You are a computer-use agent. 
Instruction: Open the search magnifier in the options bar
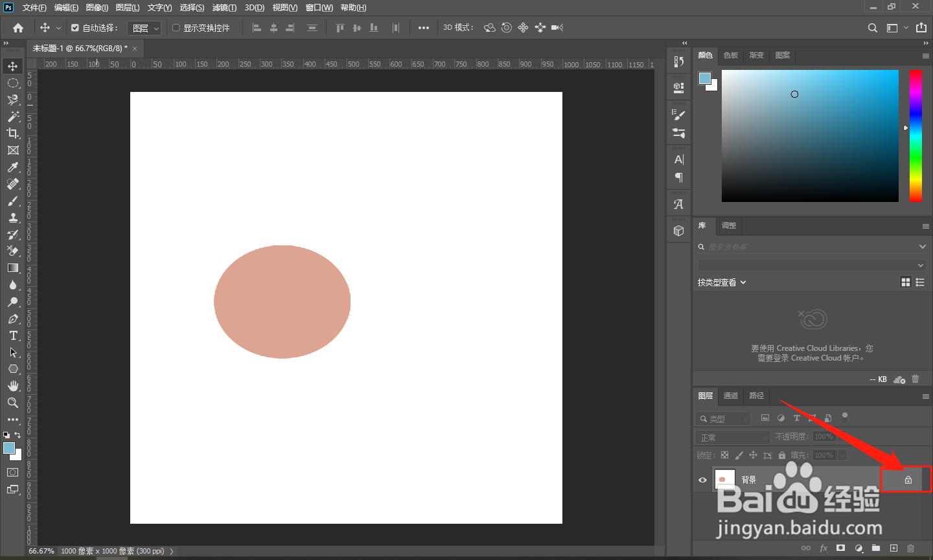tap(873, 28)
